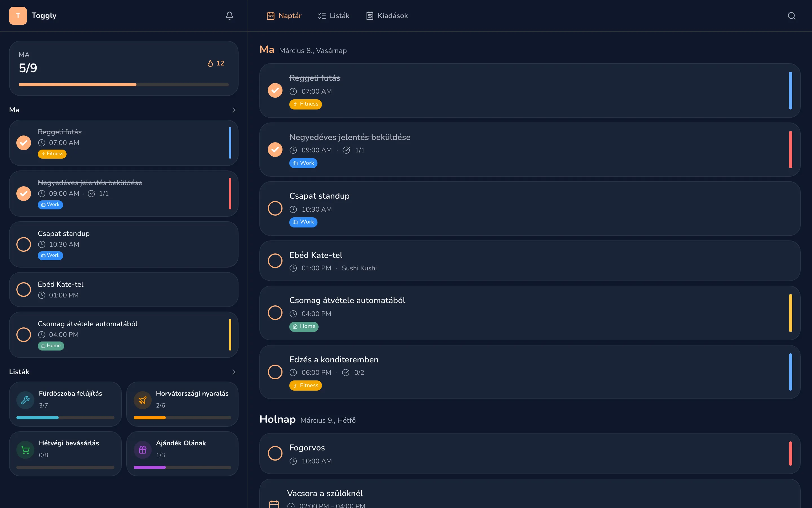Click the clock icon on main Fogorvos task
812x508 pixels.
coord(293,461)
